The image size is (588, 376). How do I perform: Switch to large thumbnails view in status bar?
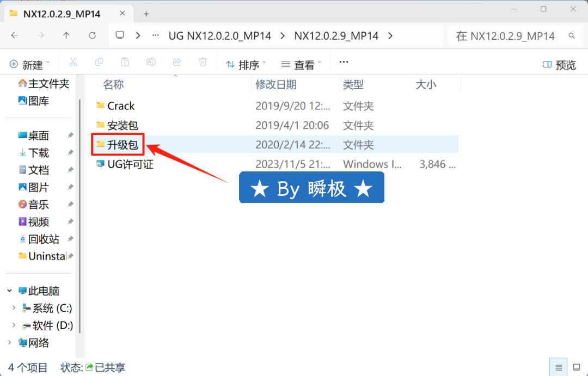click(578, 368)
